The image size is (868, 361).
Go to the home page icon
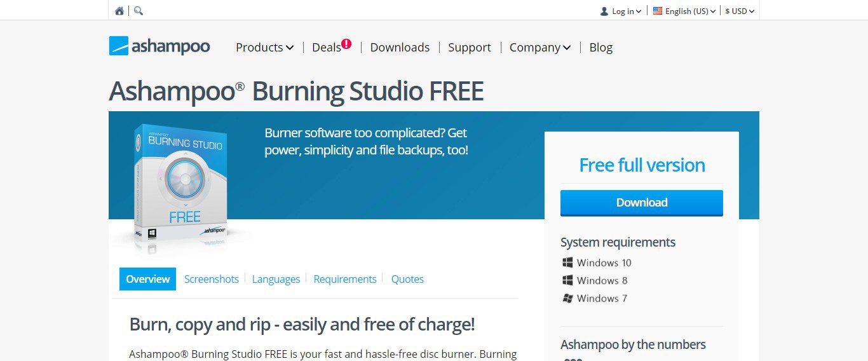(x=119, y=11)
